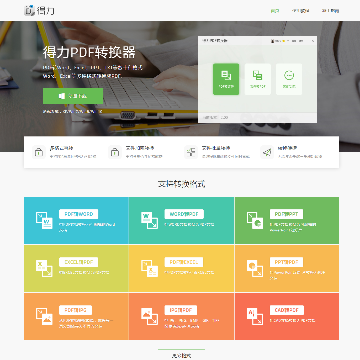Open the middle header navigation link
360x360 pixels.
[300, 11]
